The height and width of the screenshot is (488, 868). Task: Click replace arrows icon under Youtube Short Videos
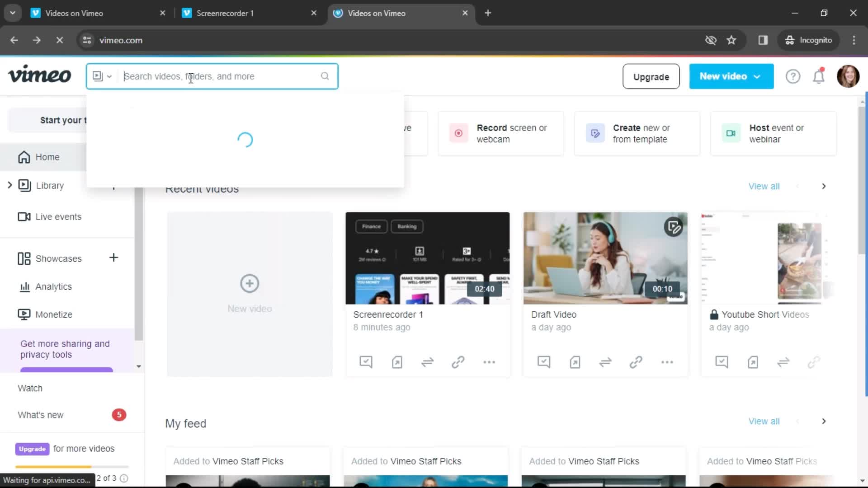(x=783, y=362)
